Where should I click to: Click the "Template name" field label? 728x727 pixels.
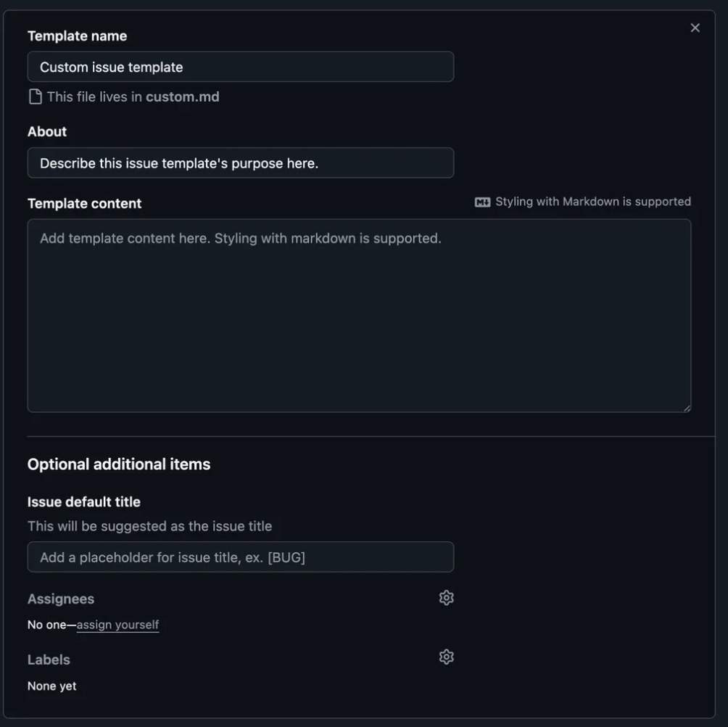(x=77, y=36)
